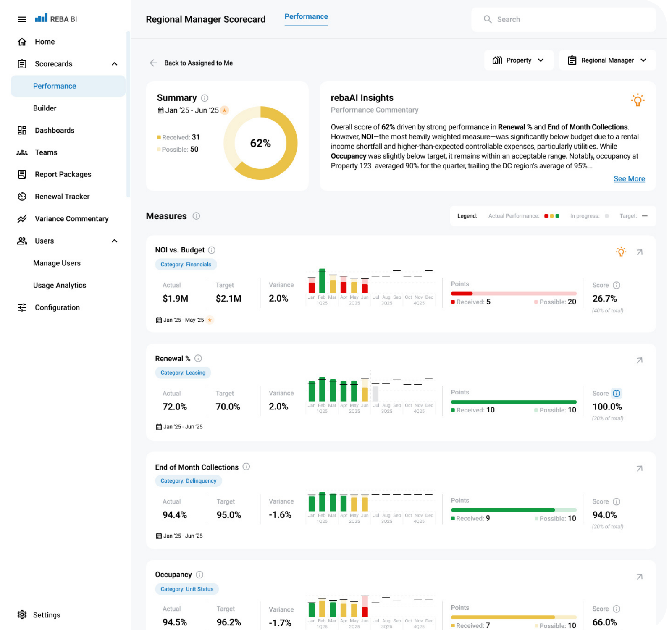Open the lightbulb insights icon in rebaAI panel
The height and width of the screenshot is (630, 672).
pos(637,100)
